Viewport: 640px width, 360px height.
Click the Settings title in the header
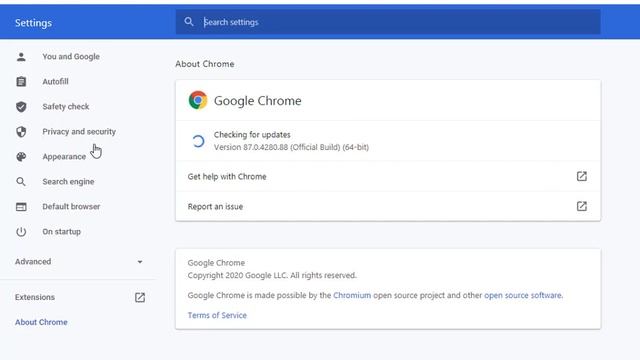point(33,23)
